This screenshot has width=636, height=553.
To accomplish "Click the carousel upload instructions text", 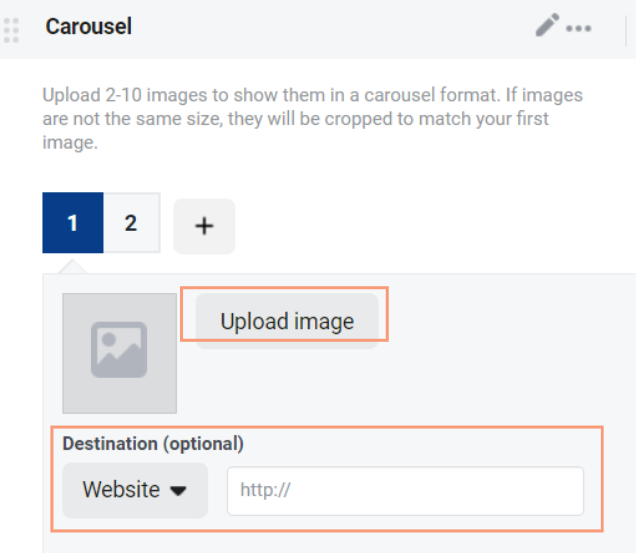I will pos(312,118).
